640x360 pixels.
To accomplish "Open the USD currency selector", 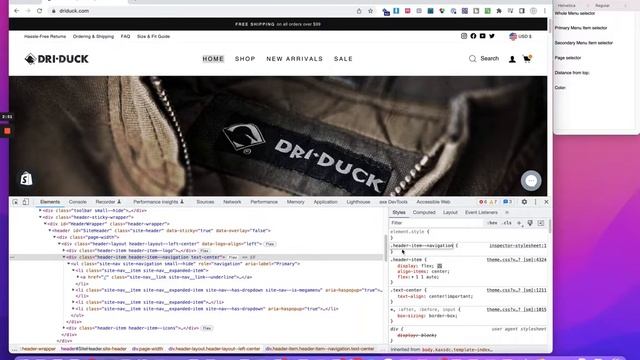I will tap(520, 36).
